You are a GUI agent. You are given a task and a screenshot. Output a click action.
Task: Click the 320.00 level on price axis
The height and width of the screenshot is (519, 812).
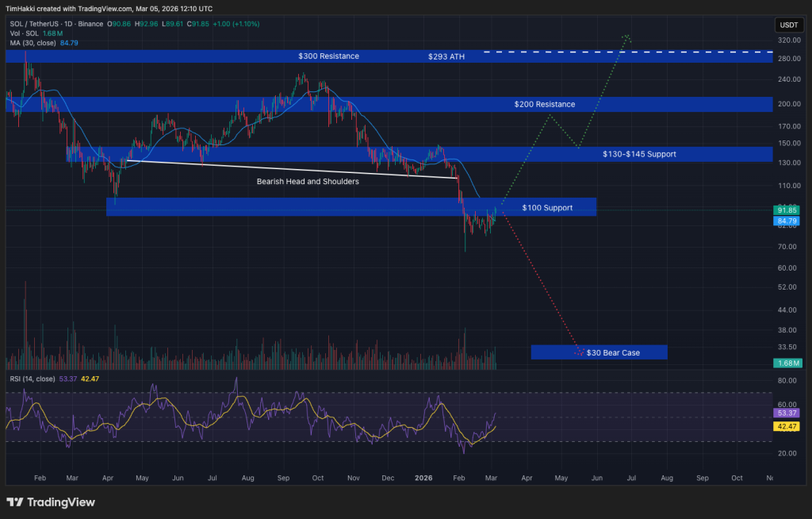coord(787,39)
